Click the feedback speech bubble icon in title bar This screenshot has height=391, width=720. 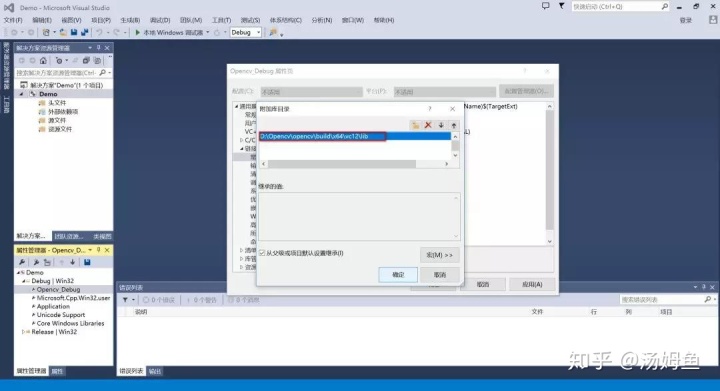pos(546,6)
